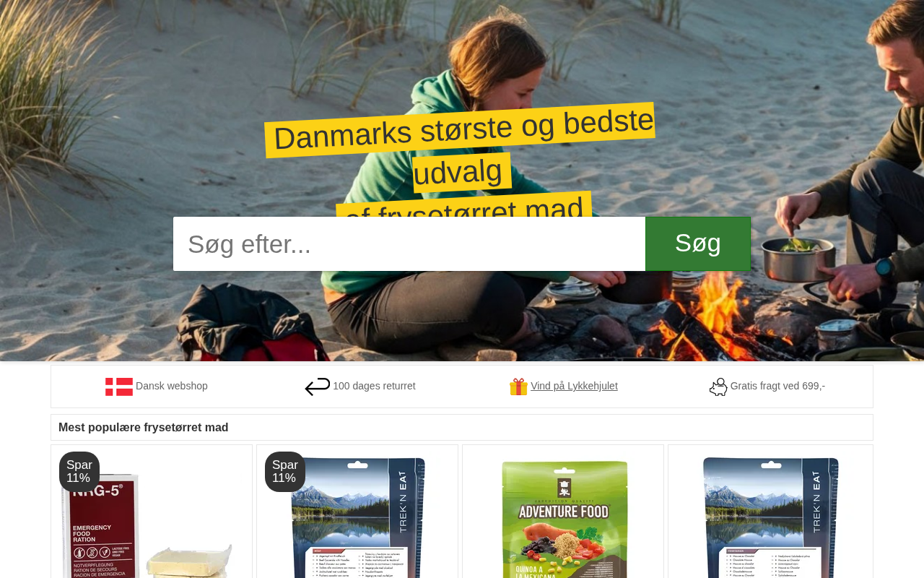Click the Danish flag icon

click(x=119, y=387)
